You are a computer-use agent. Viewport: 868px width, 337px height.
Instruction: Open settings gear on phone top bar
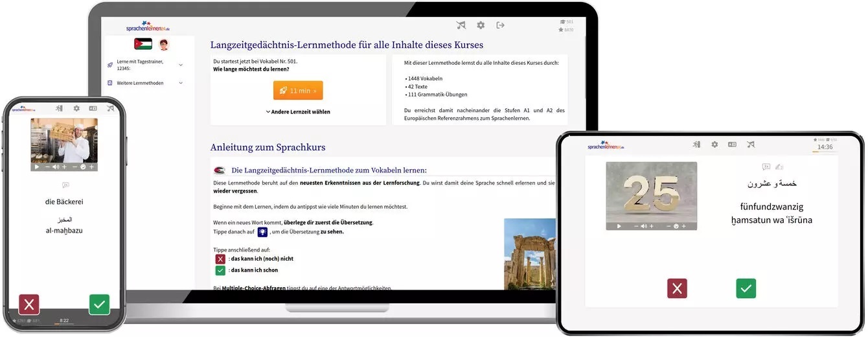tap(76, 108)
